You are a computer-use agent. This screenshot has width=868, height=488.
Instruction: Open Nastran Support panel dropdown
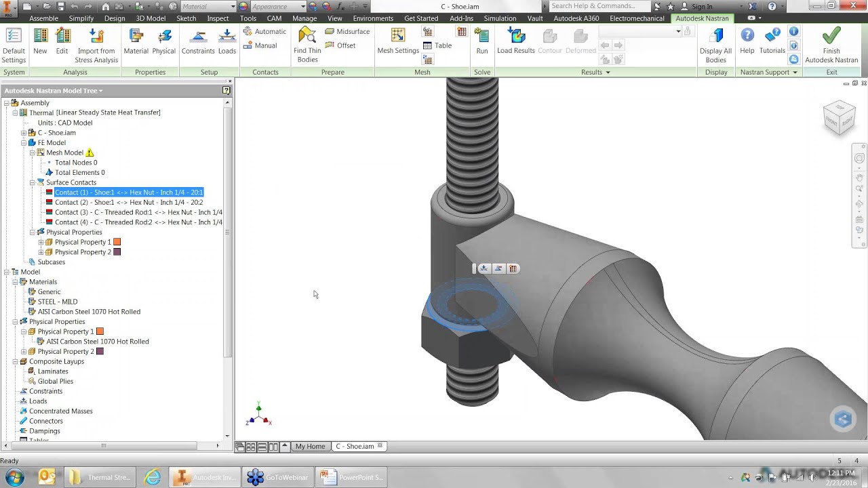[795, 73]
